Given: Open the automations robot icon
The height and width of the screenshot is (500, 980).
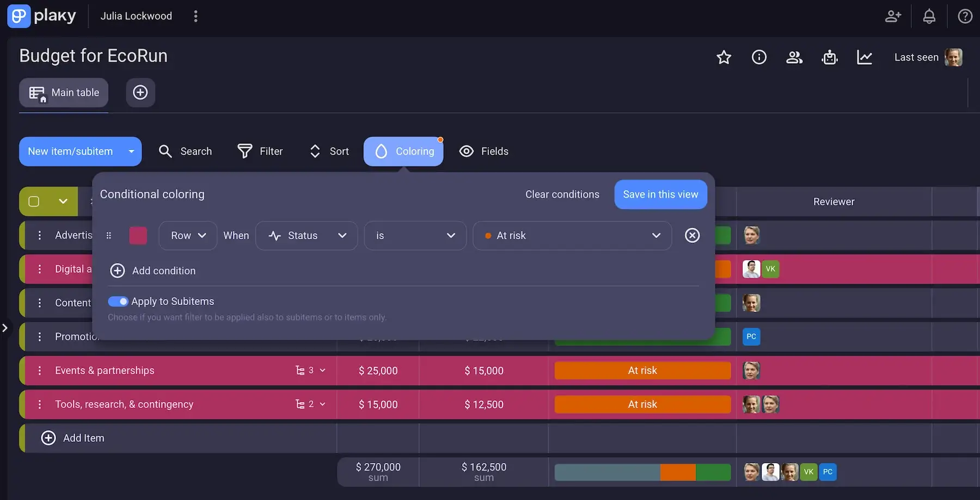Looking at the screenshot, I should [830, 57].
